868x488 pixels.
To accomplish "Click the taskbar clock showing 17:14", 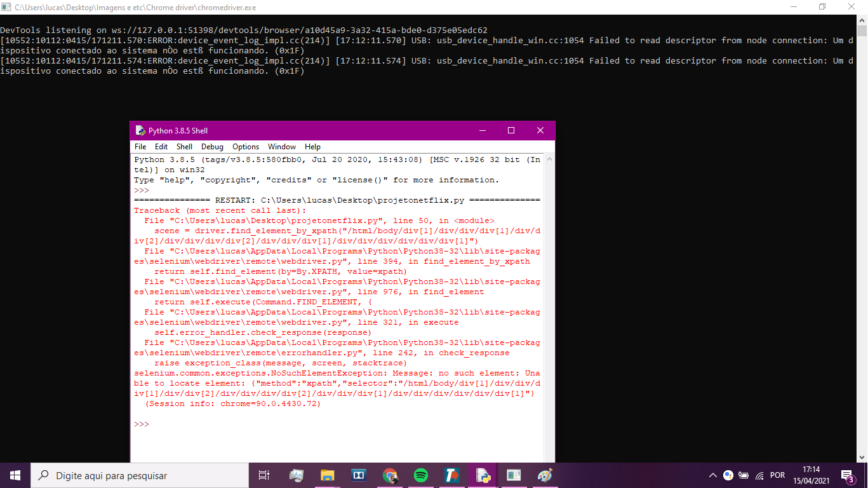I will 810,475.
